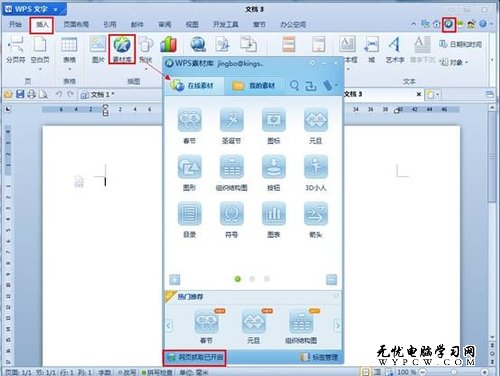Click 日期和时间 in the ribbon
This screenshot has height=376, width=500.
(x=460, y=44)
